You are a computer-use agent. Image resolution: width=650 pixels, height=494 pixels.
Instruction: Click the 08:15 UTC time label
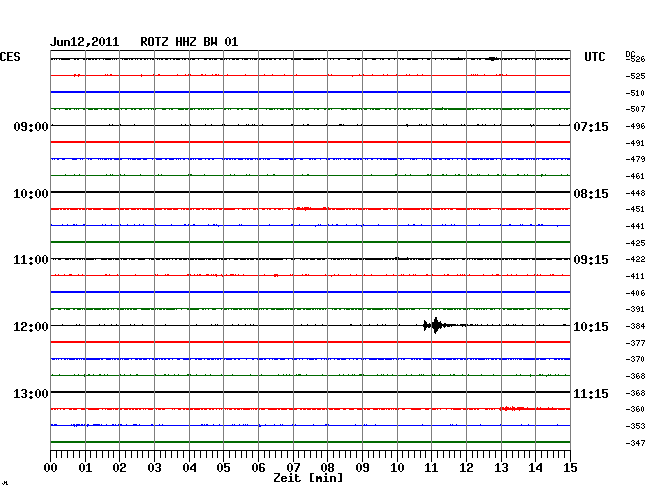[591, 194]
